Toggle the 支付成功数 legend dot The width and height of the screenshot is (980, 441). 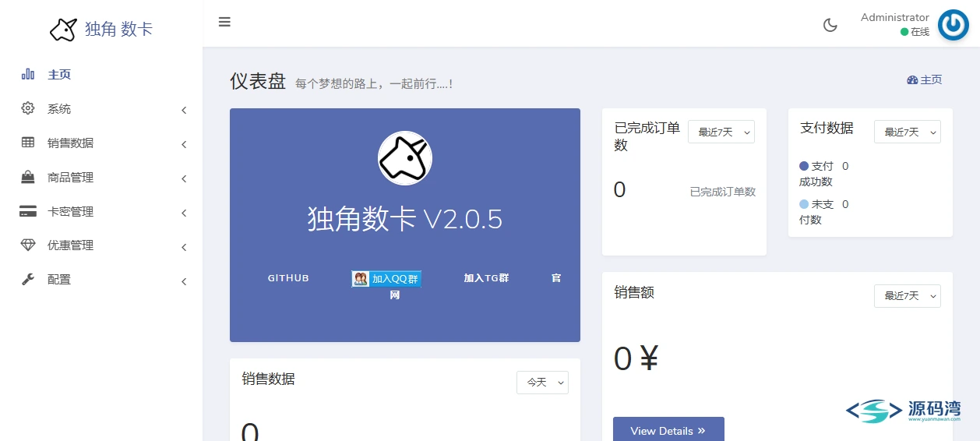(804, 166)
